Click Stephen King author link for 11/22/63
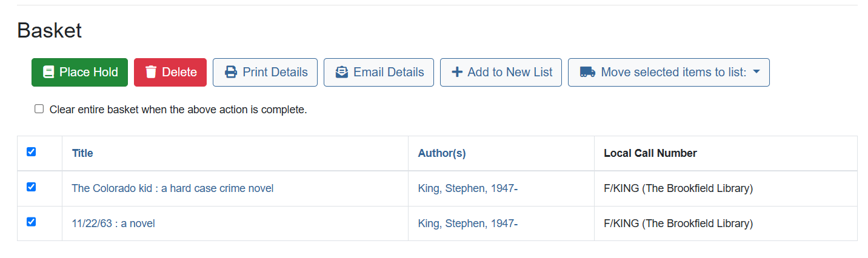This screenshot has height=258, width=868. [467, 223]
